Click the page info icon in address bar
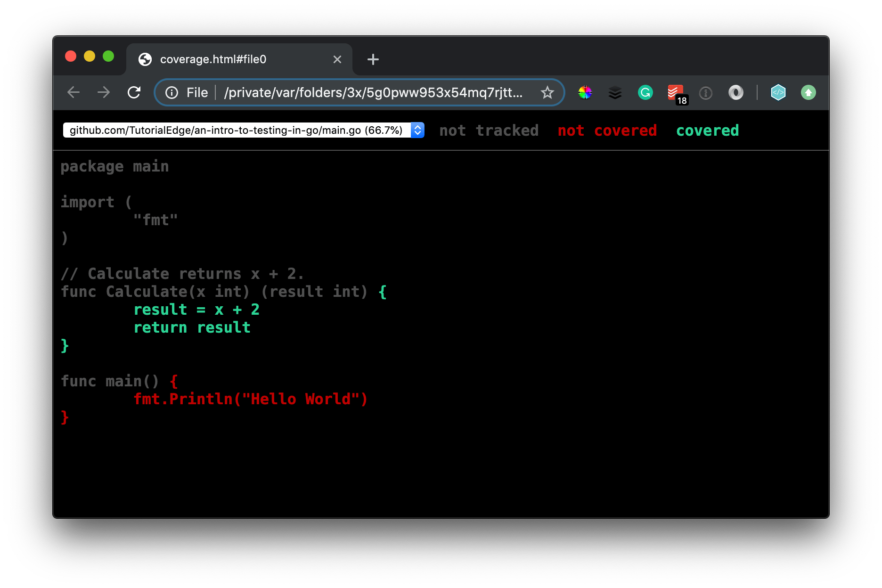The height and width of the screenshot is (588, 882). click(171, 92)
